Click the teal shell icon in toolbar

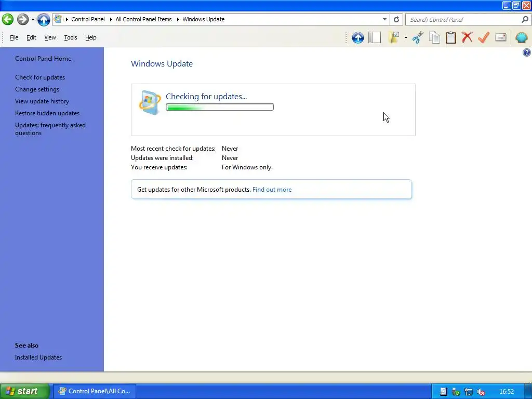pos(521,37)
